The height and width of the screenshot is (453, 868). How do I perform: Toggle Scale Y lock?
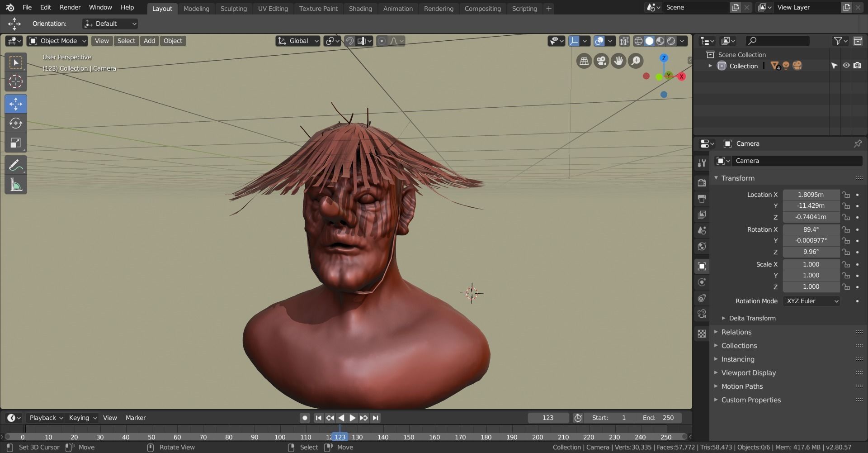pos(846,276)
